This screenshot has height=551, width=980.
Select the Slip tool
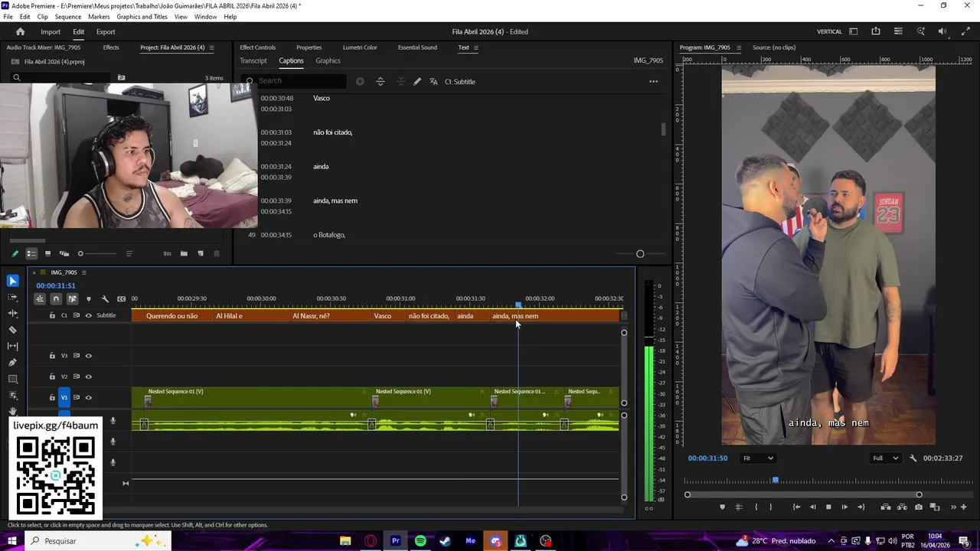coord(12,346)
